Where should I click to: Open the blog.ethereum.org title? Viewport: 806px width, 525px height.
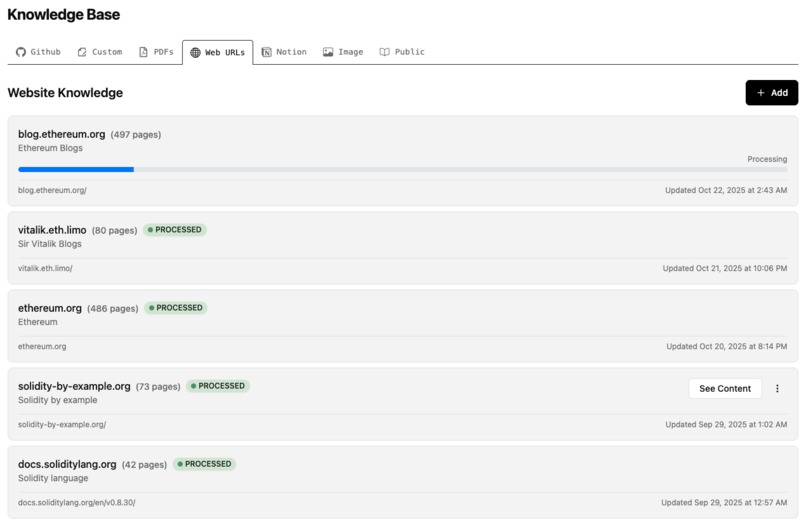pos(62,134)
